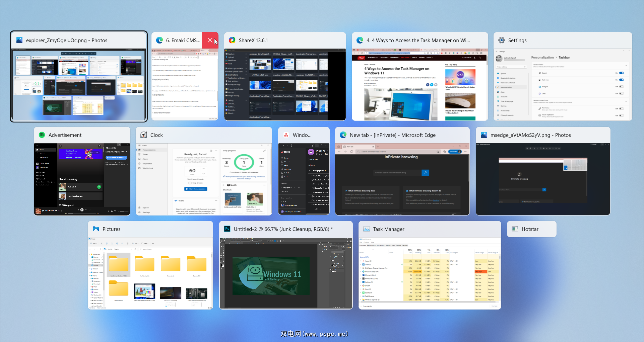Switch to 4 Ways to Access Task Manager preview
Screen dimensions: 644x342
420,85
